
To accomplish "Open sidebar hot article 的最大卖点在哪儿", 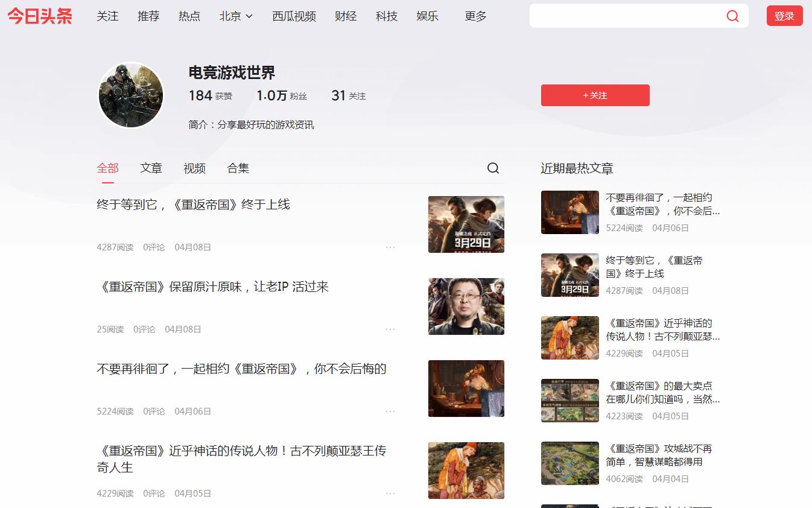I will [663, 392].
